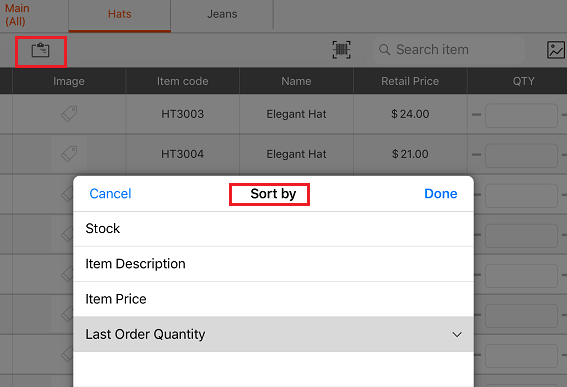Screen dimensions: 567x387
Task: Click the search magnifier icon
Action: tap(385, 50)
